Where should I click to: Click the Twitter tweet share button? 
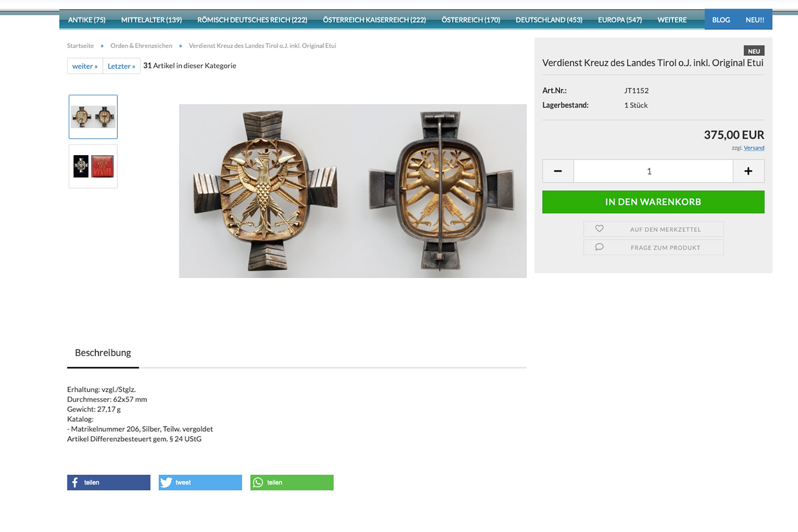click(x=200, y=482)
